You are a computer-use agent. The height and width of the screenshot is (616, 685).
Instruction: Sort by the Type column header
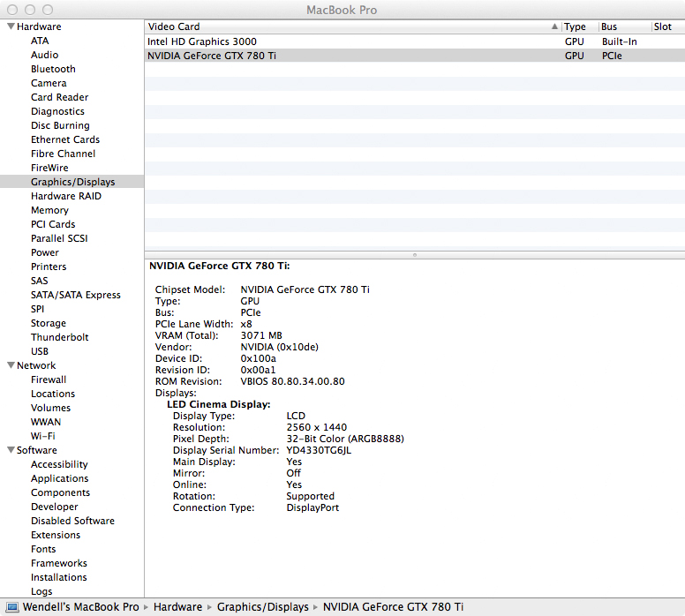pos(579,26)
